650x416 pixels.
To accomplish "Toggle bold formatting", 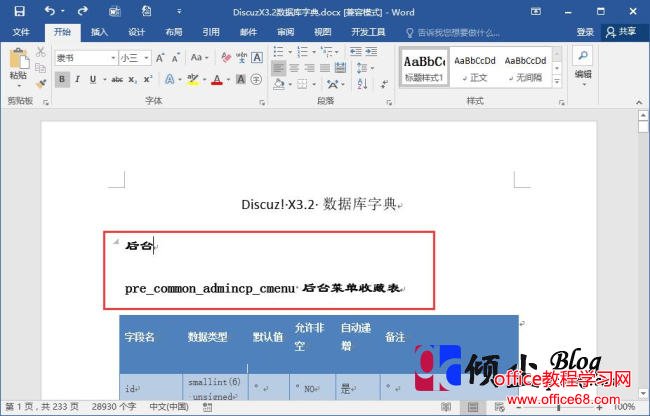I will point(62,79).
